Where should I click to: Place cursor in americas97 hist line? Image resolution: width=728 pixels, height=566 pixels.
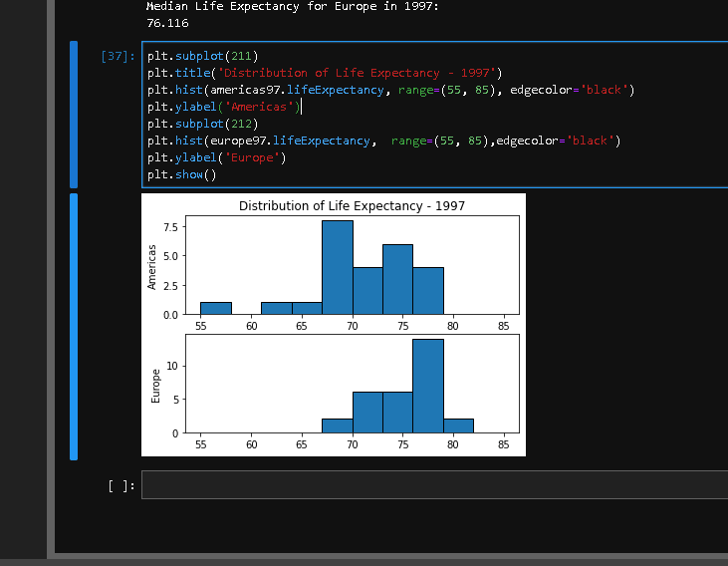pos(390,90)
